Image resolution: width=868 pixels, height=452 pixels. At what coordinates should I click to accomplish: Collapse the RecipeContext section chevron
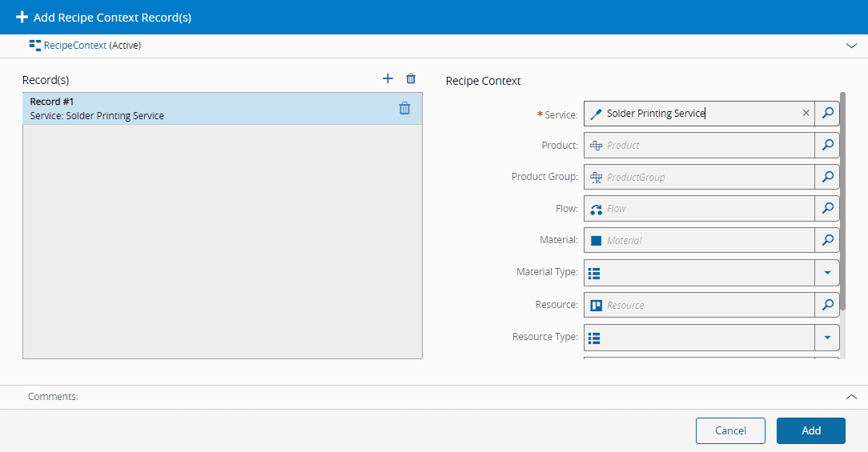tap(851, 46)
